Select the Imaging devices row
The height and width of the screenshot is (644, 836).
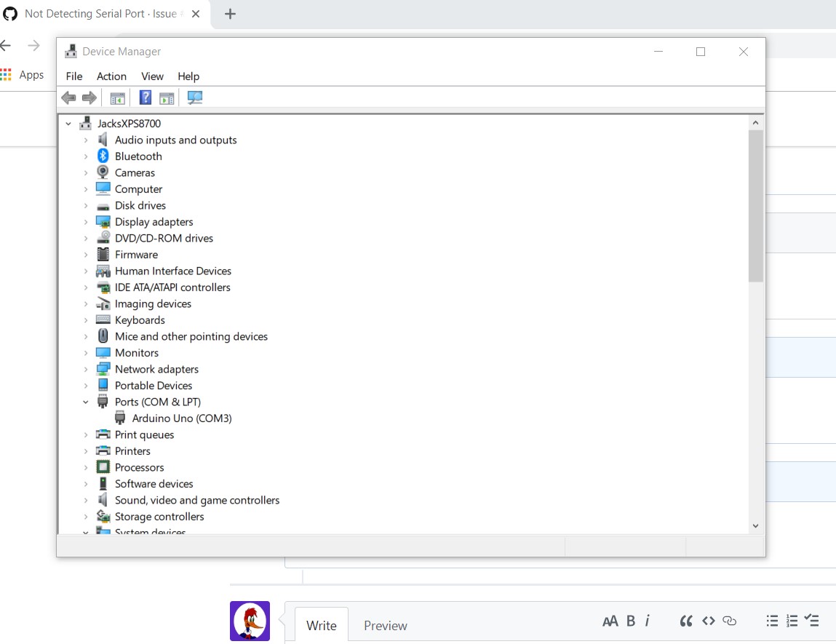click(x=153, y=304)
